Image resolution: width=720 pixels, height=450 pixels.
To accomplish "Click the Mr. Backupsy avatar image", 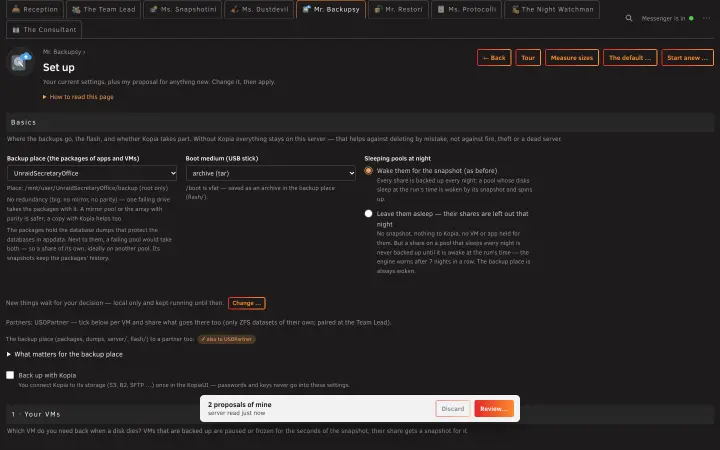I will point(20,61).
